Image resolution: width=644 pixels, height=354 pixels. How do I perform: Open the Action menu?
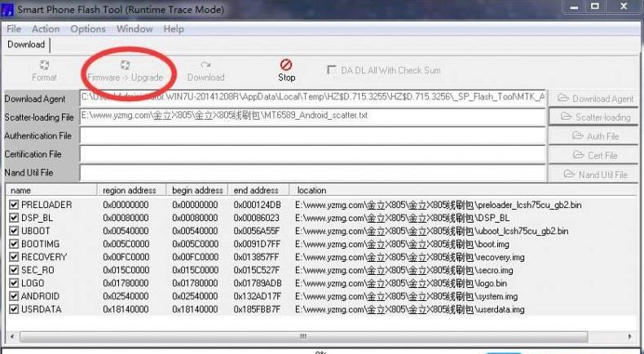tap(46, 29)
